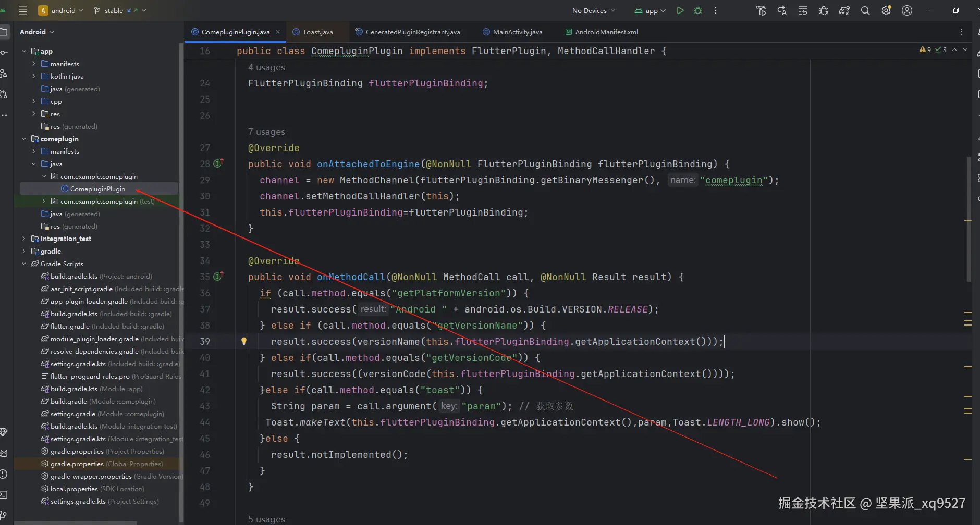This screenshot has width=980, height=525.
Task: Collapse the app module node
Action: [24, 51]
